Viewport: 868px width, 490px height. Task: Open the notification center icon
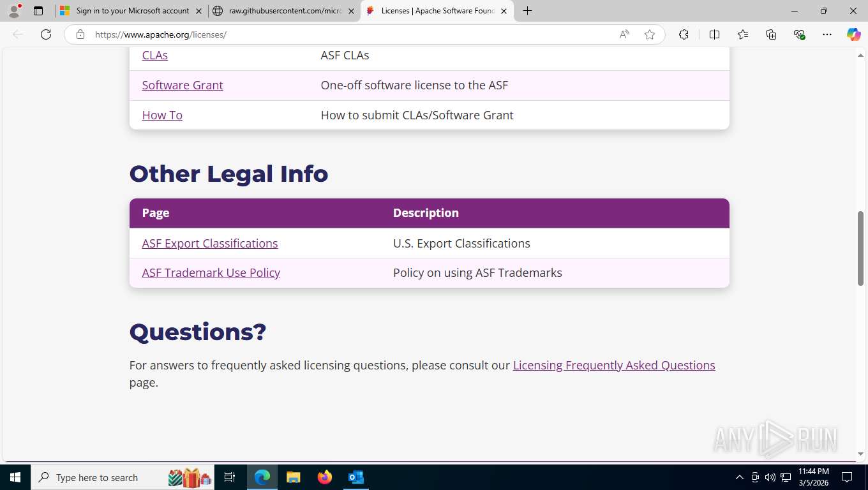click(847, 477)
